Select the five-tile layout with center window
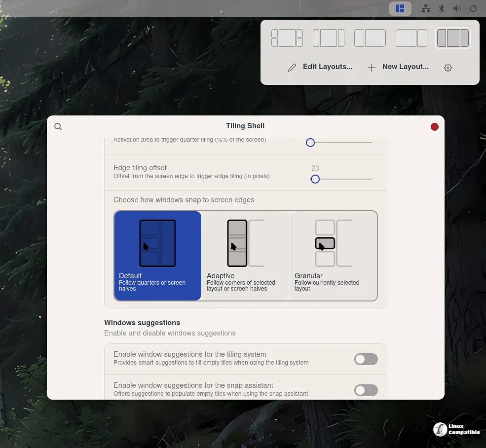Image resolution: width=486 pixels, height=448 pixels. pyautogui.click(x=287, y=38)
